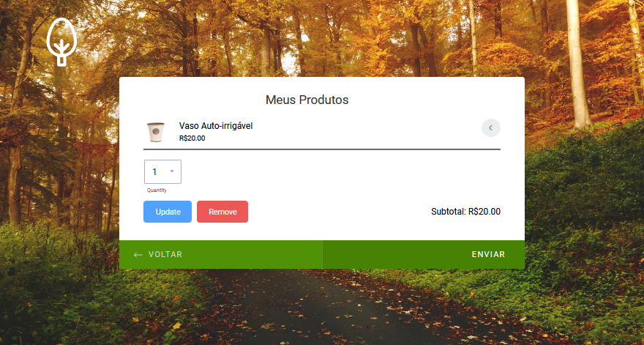
Task: Click the Meus Produtos heading
Action: tap(307, 100)
